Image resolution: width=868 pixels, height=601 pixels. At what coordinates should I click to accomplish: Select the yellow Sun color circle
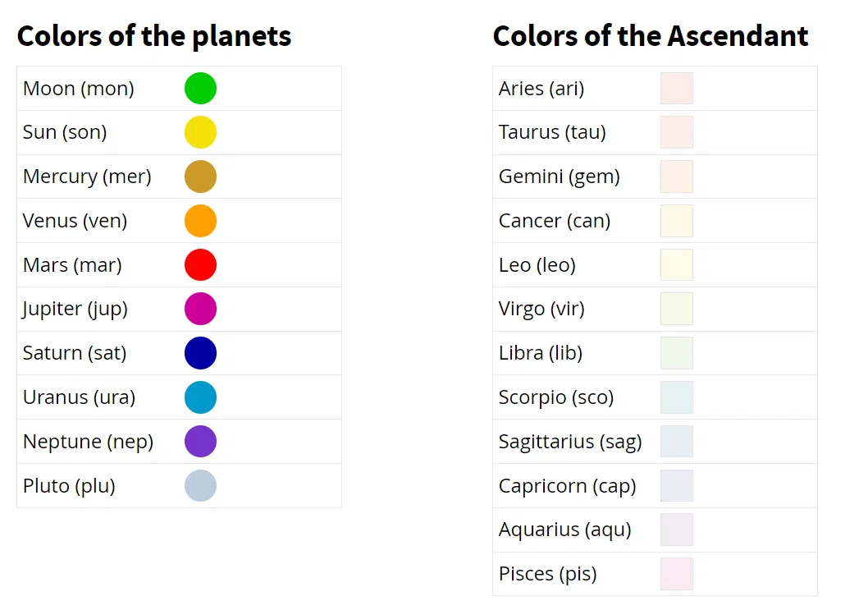(200, 132)
